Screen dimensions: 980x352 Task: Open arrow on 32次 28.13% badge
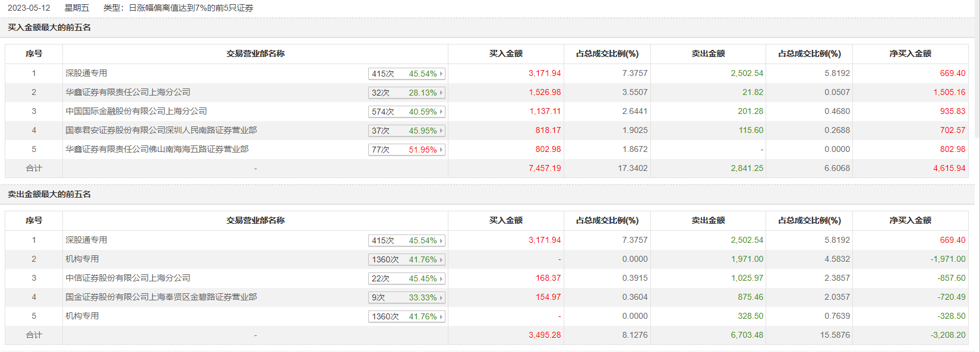coord(441,93)
